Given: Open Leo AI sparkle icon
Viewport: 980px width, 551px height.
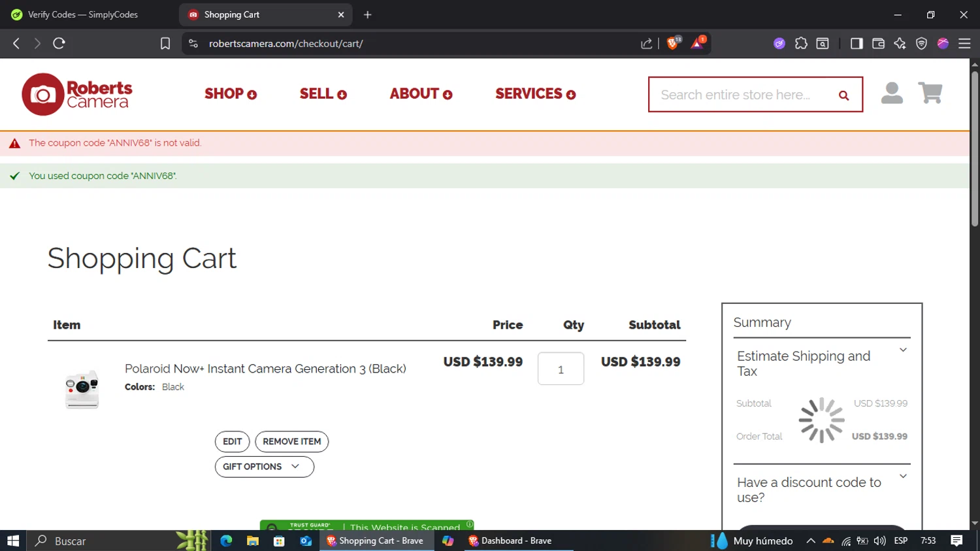Looking at the screenshot, I should click(900, 43).
